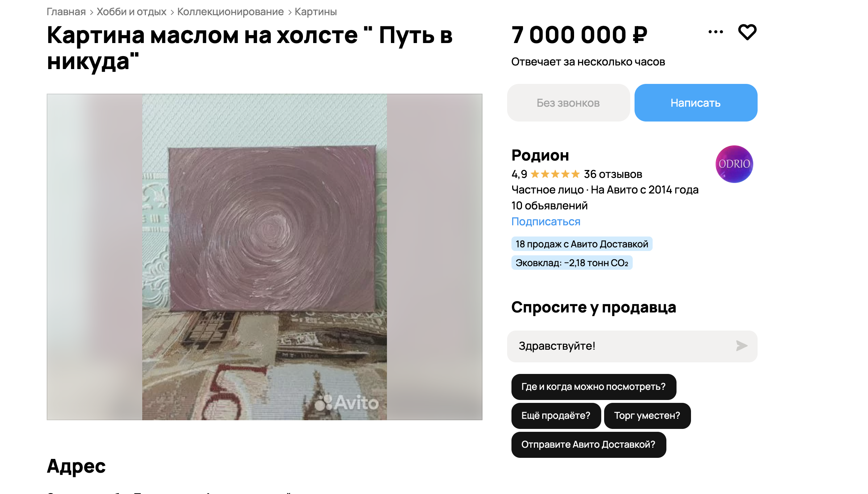Select quick question Ещё продаёте?

point(556,416)
